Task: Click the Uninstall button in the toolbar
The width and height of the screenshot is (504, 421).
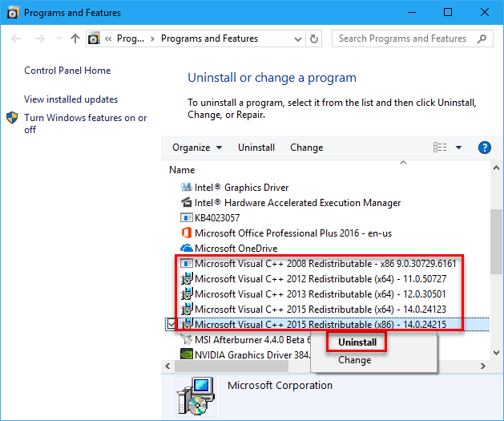Action: point(256,148)
